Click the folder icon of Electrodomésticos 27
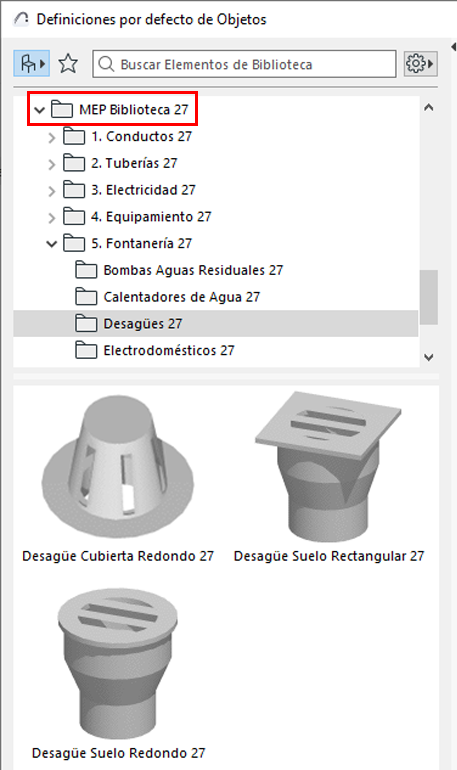Screen dimensions: 457x770 pyautogui.click(x=86, y=350)
